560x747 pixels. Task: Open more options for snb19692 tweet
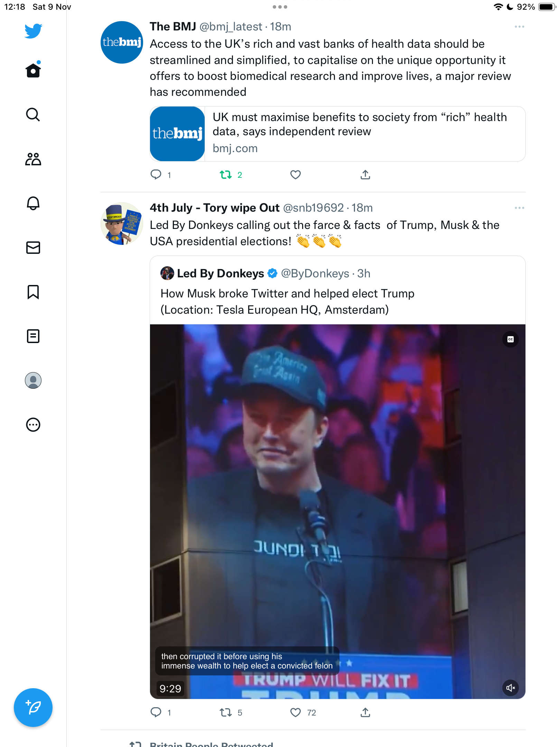[519, 208]
